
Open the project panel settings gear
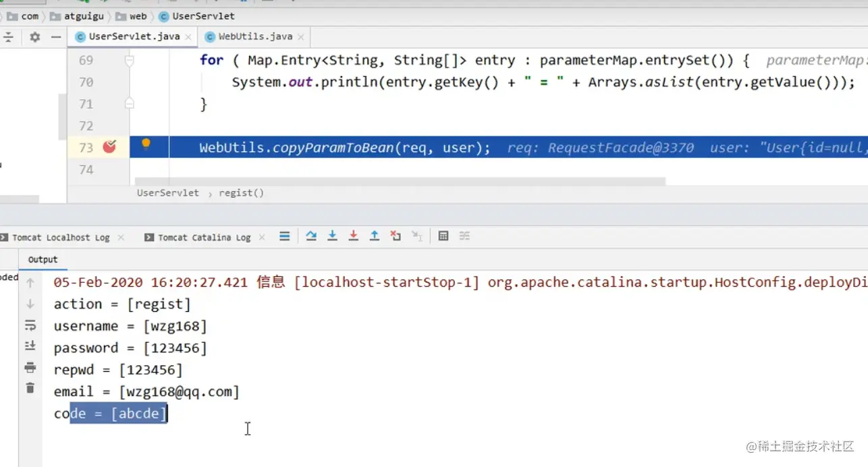(x=35, y=37)
